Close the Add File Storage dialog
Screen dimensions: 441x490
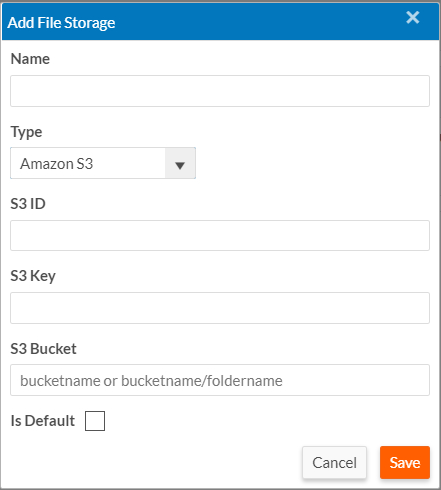coord(412,17)
